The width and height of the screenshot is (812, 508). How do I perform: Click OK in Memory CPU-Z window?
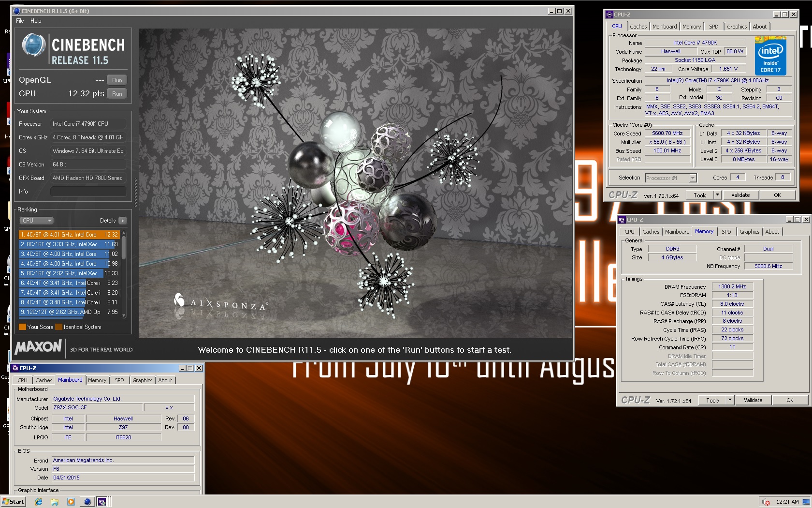click(x=790, y=401)
